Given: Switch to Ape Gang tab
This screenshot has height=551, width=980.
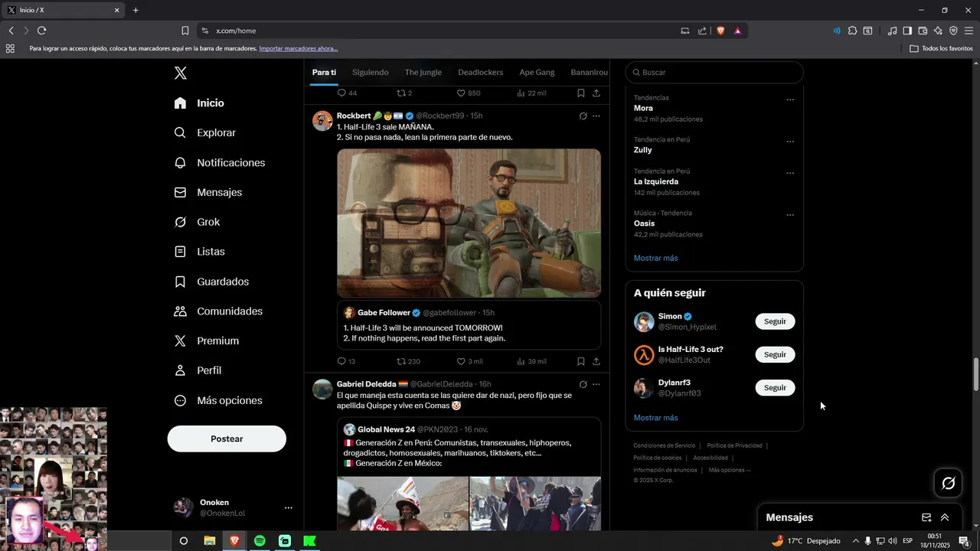Looking at the screenshot, I should click(537, 72).
